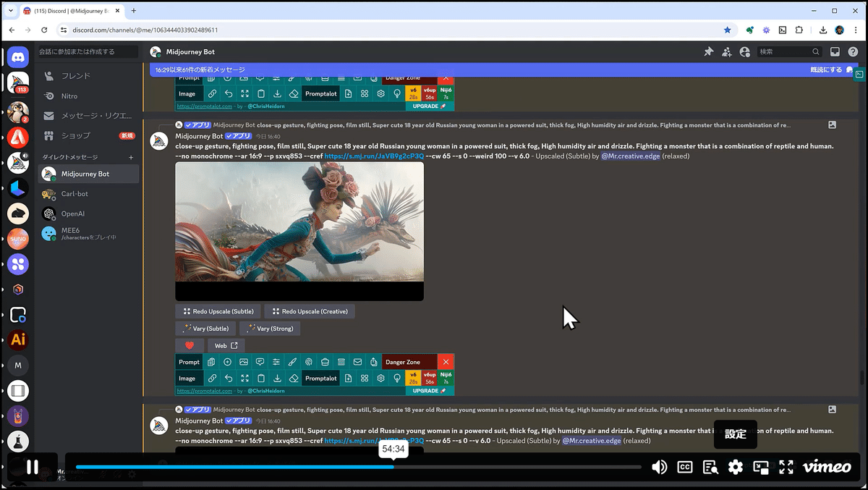Open the server icon showing the letter M
Screen dimensions: 868x490
[18, 366]
